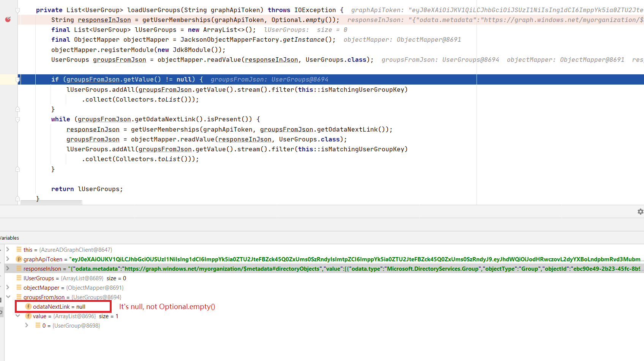Collapse the value ArrayList node

17,315
